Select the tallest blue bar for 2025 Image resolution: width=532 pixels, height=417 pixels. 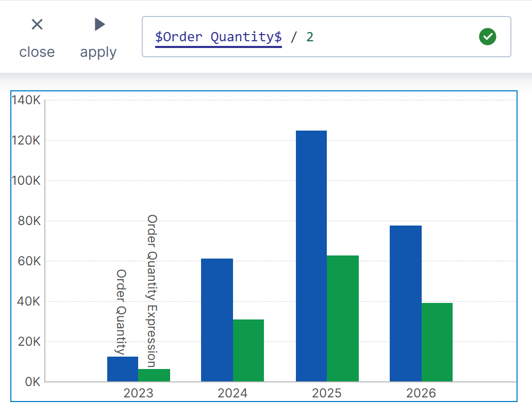click(x=311, y=256)
